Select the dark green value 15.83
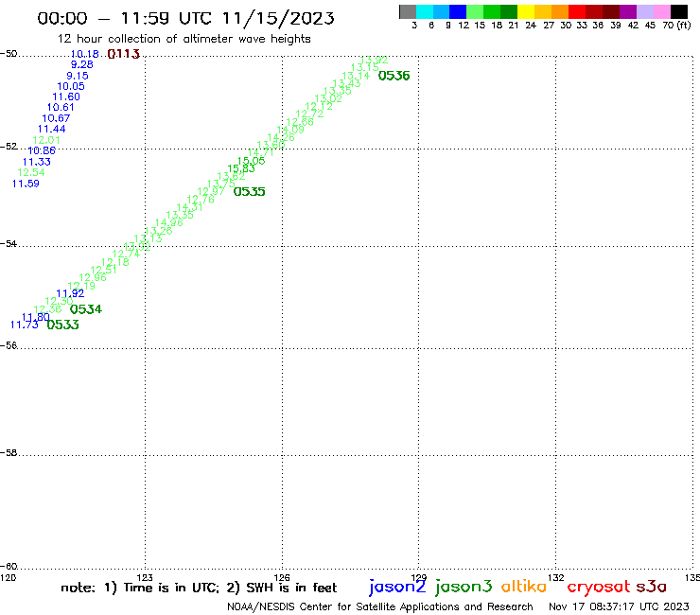 pos(241,168)
